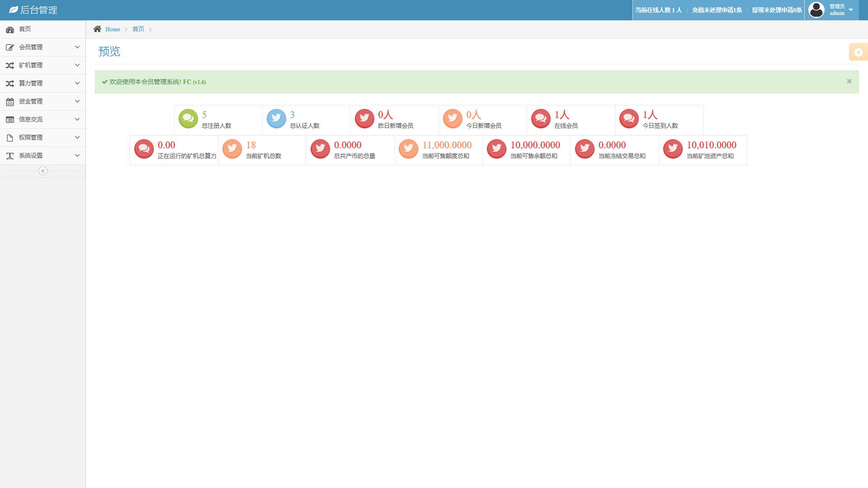Expand the 系统设置 menu
868x488 pixels.
pyautogui.click(x=43, y=155)
